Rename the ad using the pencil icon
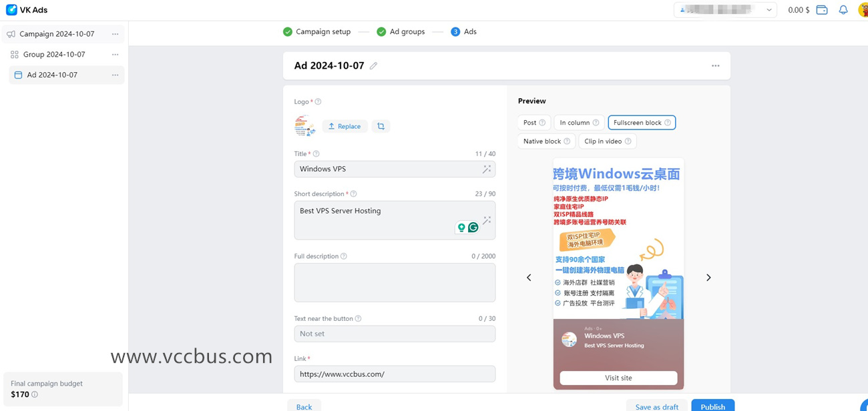 (373, 65)
